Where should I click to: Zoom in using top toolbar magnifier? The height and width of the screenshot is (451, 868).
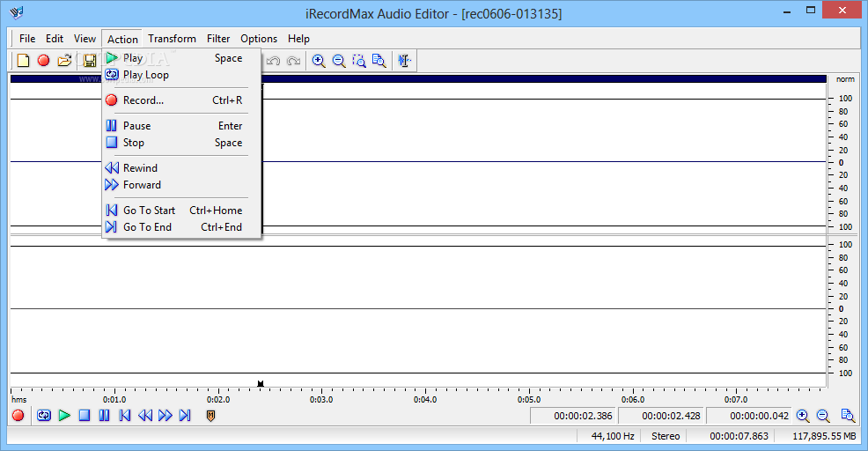tap(319, 61)
